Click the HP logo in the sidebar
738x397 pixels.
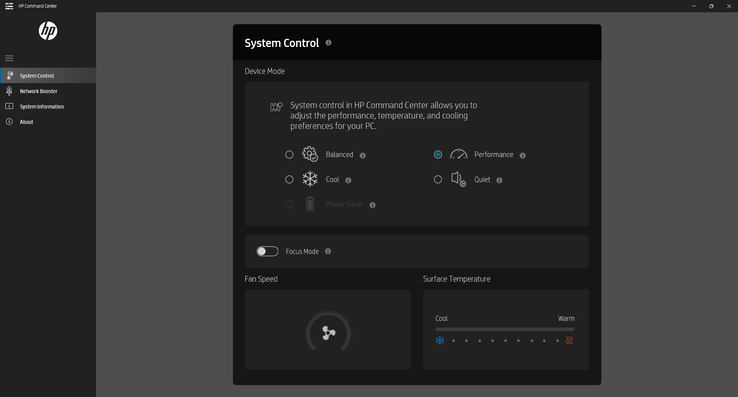(x=48, y=31)
